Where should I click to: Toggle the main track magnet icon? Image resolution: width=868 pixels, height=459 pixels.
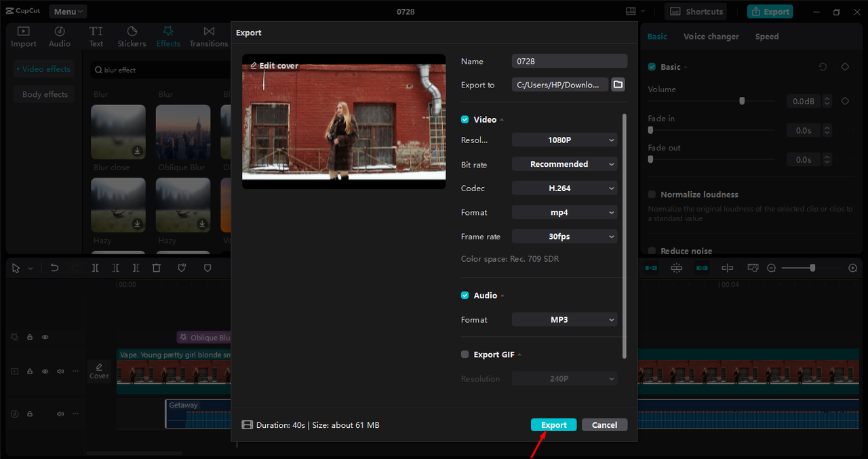click(x=651, y=268)
